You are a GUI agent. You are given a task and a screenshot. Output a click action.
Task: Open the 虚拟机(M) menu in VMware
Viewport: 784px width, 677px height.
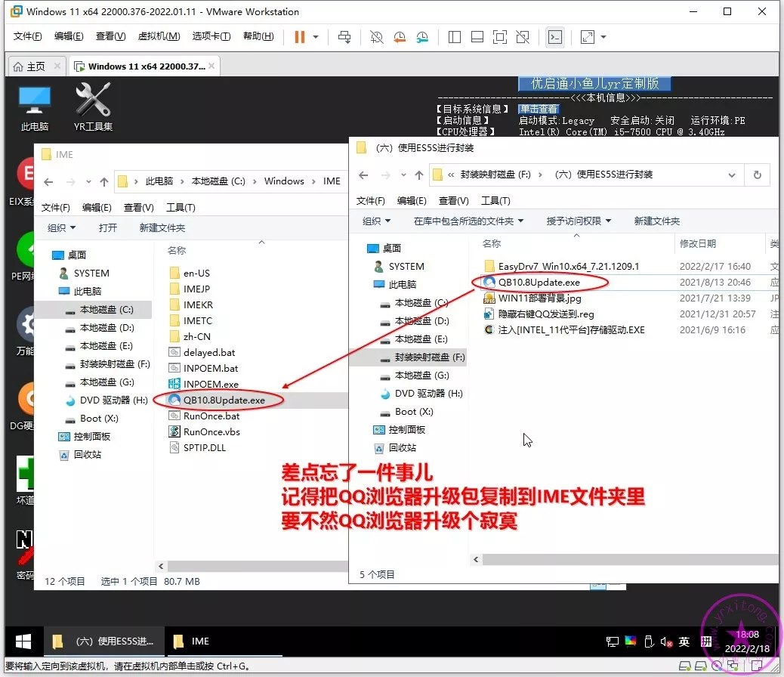point(159,36)
